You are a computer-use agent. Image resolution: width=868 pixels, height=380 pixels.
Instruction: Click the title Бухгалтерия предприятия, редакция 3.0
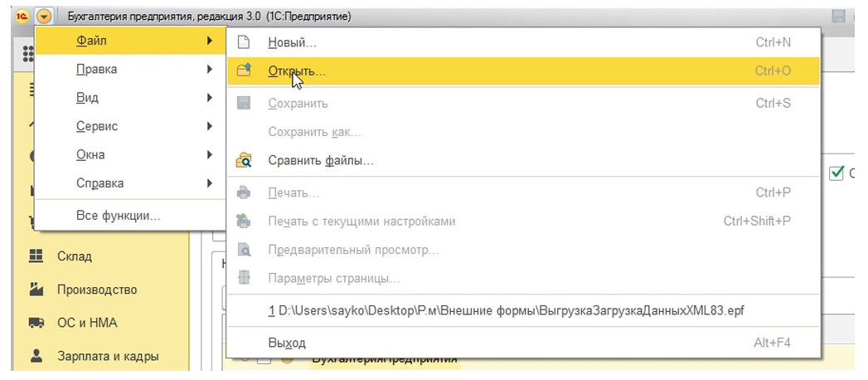point(164,17)
